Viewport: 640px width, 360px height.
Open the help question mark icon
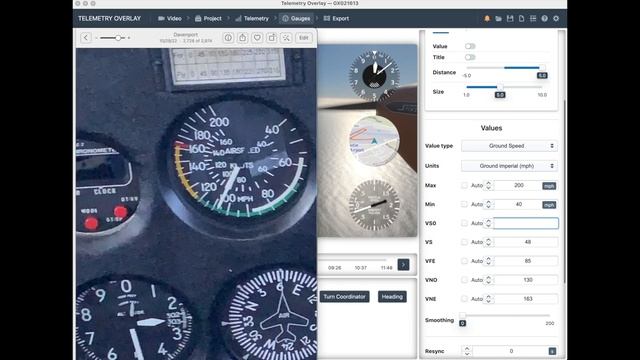544,18
